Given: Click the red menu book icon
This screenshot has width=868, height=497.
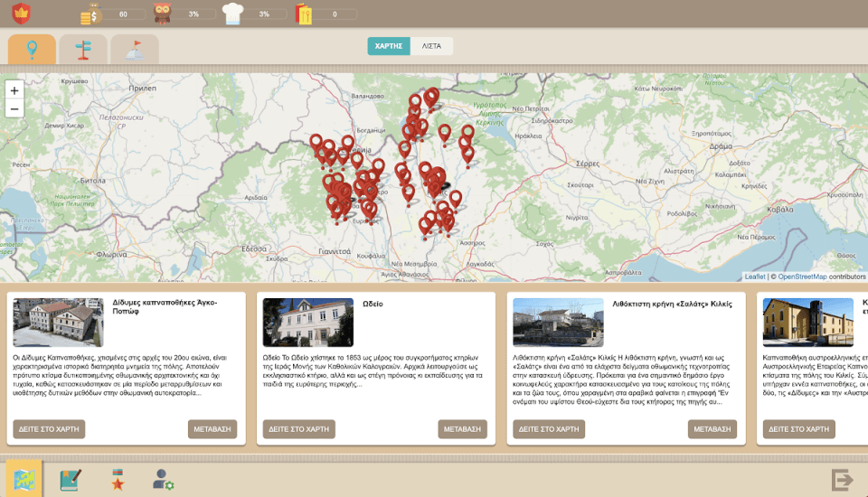Looking at the screenshot, I should (x=303, y=14).
